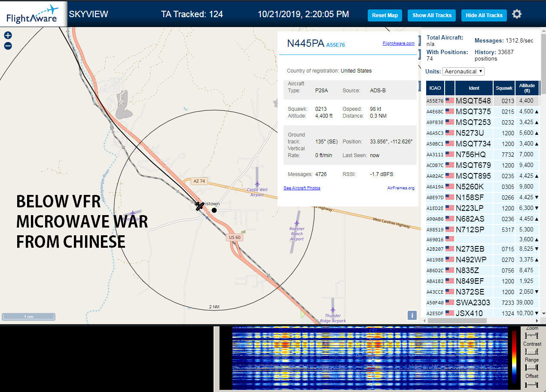Select the tracked aircraft marker on map
The image size is (546, 392).
coord(200,206)
